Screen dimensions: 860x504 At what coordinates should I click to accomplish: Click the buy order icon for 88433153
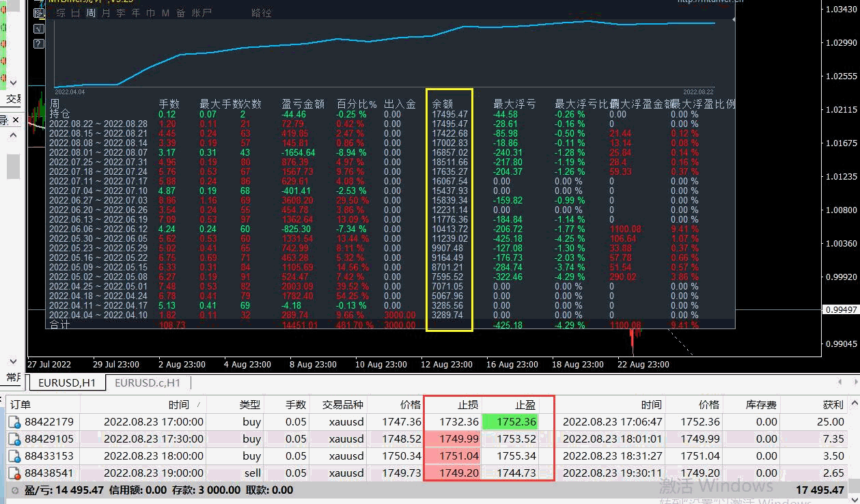pos(14,456)
